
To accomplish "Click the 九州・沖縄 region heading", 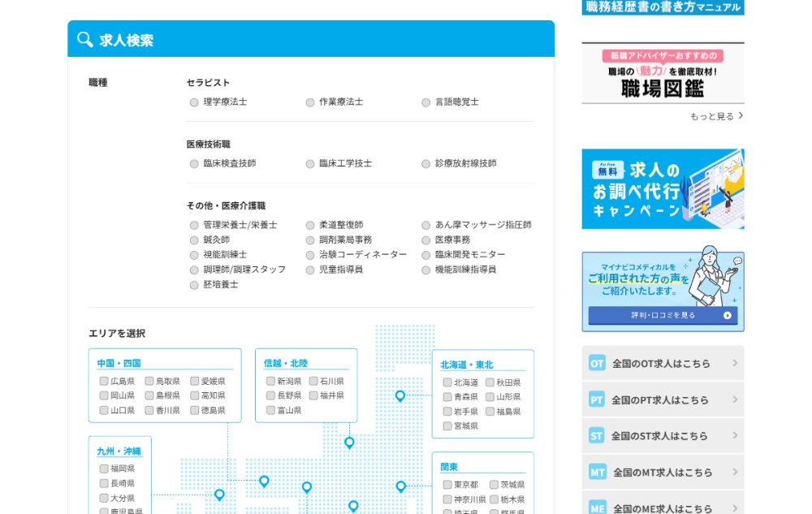I will tap(119, 451).
